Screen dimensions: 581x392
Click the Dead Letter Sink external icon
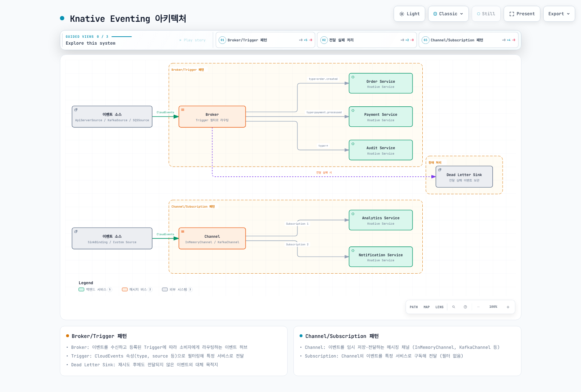pos(440,170)
